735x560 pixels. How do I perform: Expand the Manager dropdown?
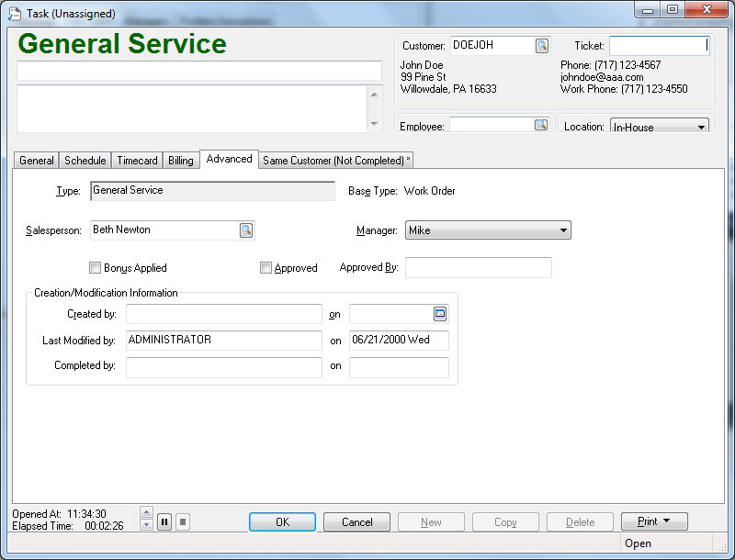point(562,230)
